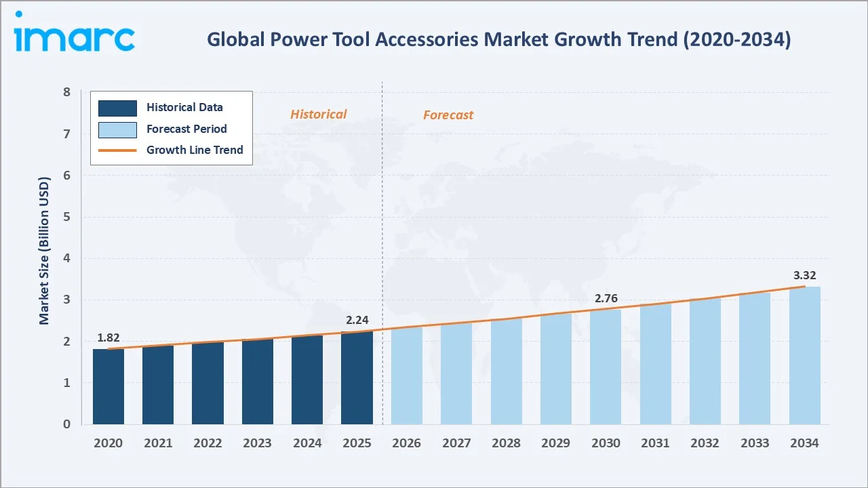Click the y-axis tick label 7

click(66, 134)
